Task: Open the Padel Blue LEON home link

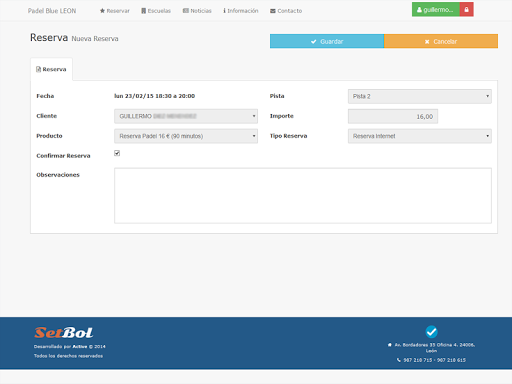Action: [52, 11]
